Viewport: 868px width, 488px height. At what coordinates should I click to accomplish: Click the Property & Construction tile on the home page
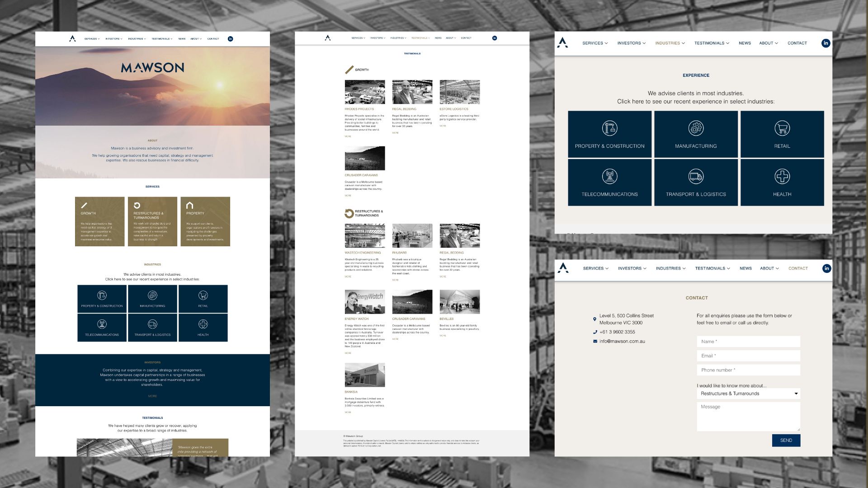[x=102, y=299]
